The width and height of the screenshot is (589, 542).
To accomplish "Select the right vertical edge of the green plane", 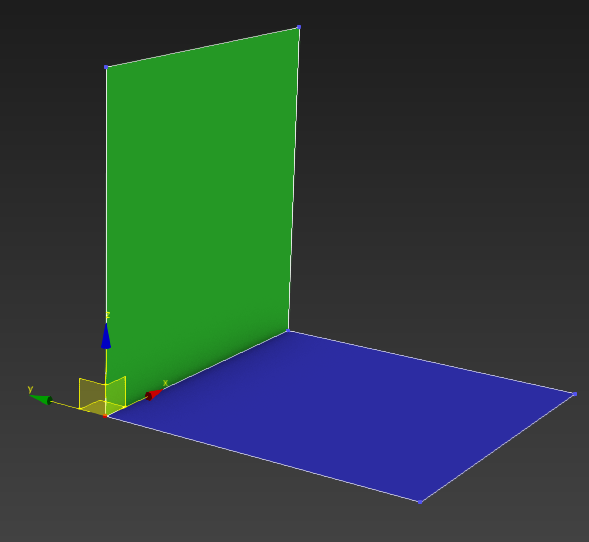I will (294, 179).
